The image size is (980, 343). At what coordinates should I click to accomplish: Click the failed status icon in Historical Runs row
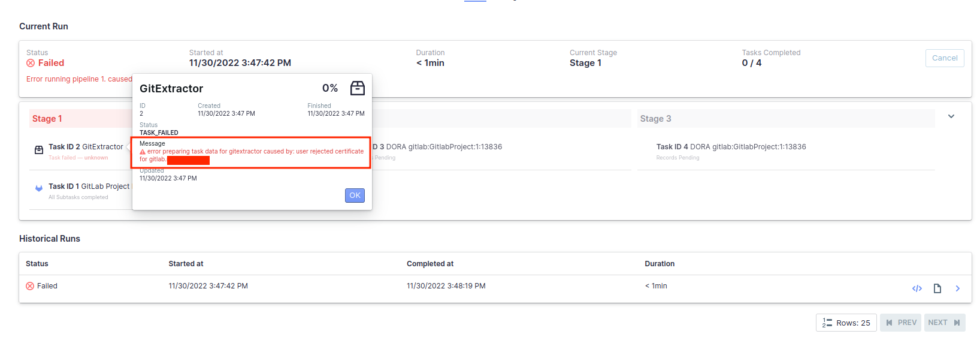pos(30,286)
